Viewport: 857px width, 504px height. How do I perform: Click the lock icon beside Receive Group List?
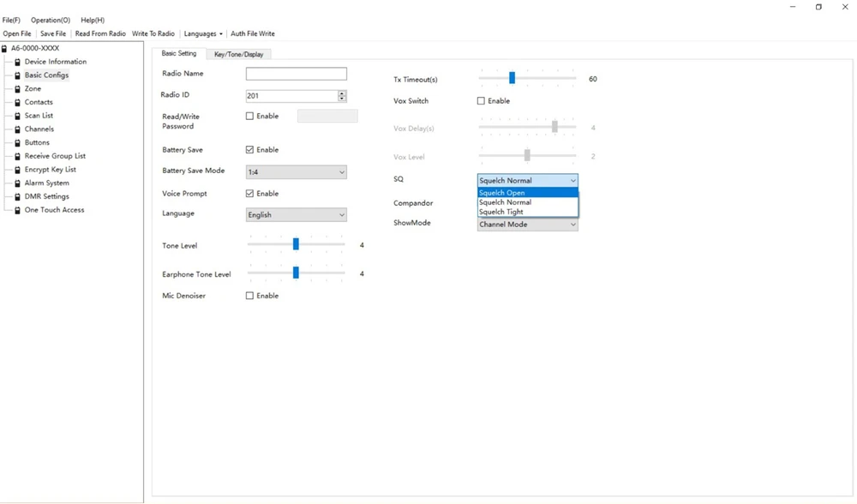[17, 156]
